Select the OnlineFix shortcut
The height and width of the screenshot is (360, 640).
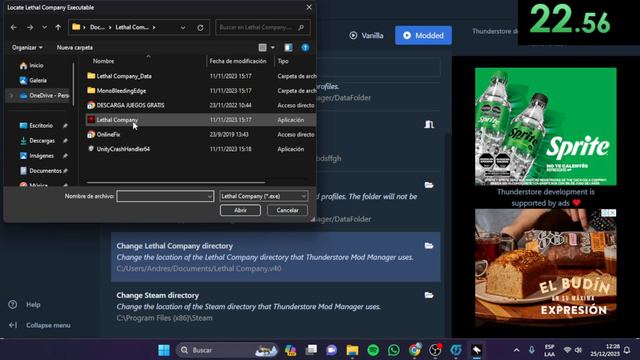tap(200, 134)
